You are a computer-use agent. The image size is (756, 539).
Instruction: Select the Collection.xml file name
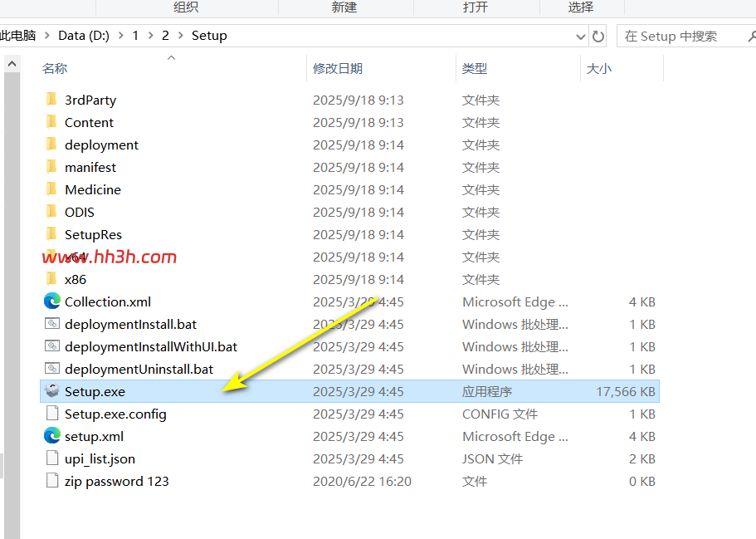108,302
